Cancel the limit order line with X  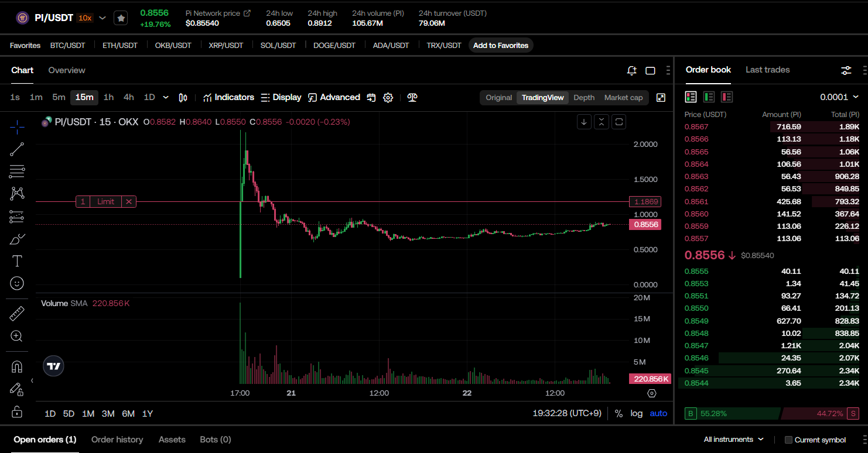129,202
